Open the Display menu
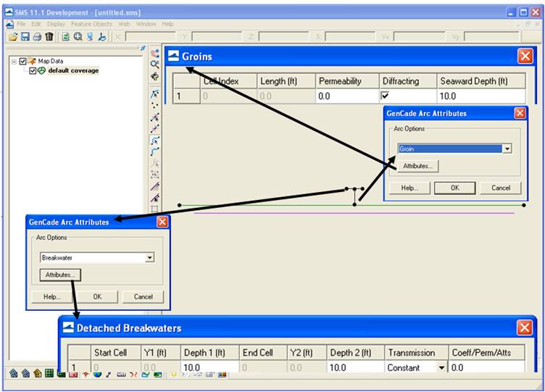The height and width of the screenshot is (392, 545). point(56,24)
